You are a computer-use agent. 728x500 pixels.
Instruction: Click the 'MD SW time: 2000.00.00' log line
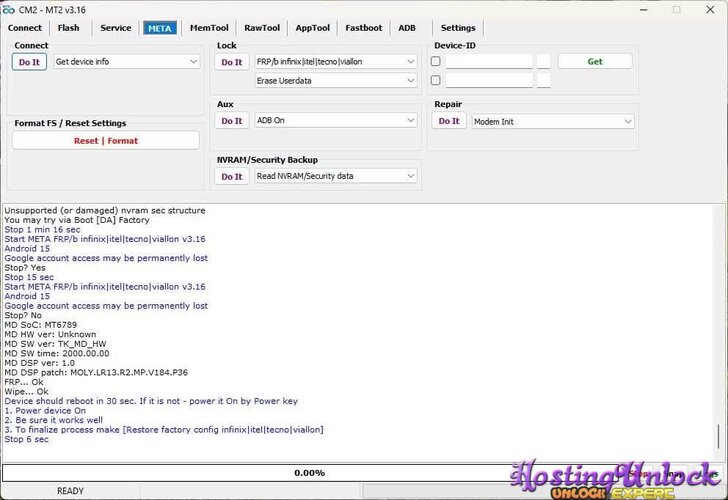pos(57,353)
